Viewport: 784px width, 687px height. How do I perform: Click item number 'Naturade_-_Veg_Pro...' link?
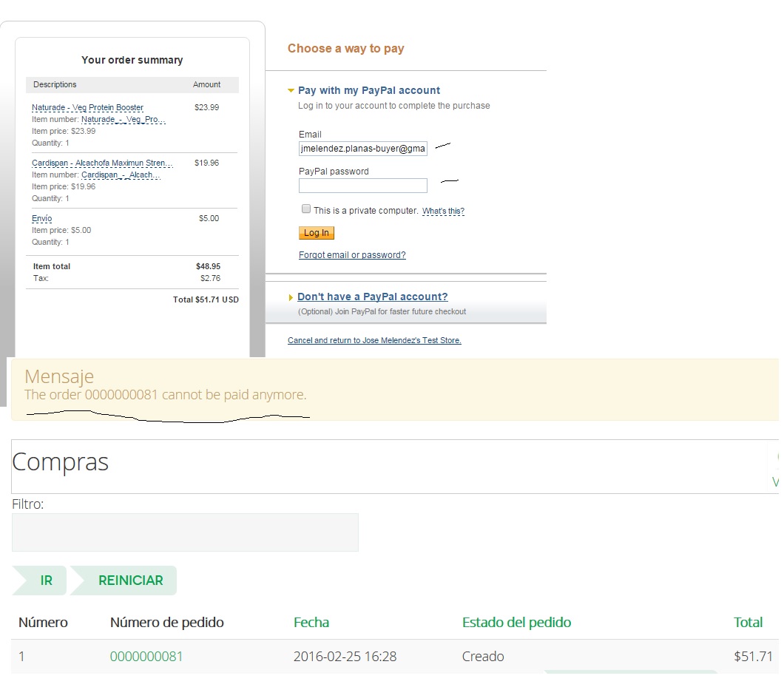click(124, 120)
